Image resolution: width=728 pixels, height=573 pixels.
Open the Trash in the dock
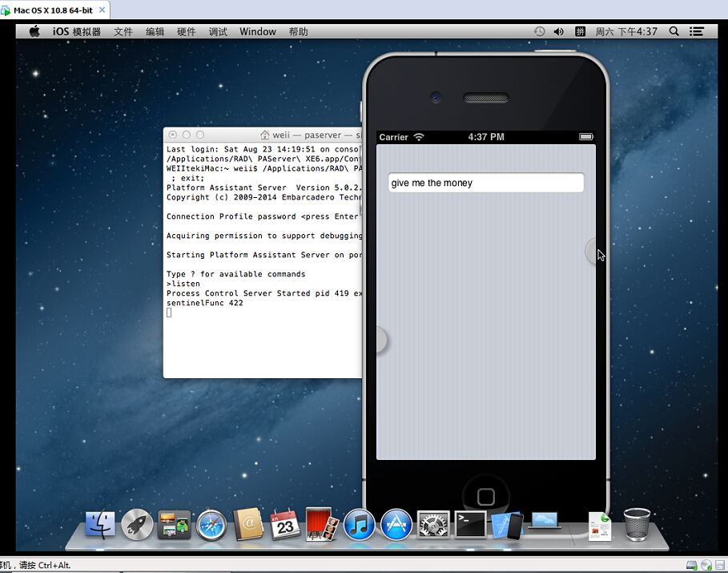[x=637, y=525]
